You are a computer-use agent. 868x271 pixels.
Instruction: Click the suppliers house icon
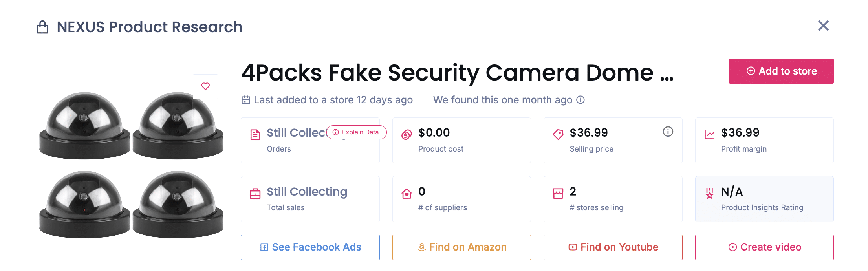(x=406, y=193)
